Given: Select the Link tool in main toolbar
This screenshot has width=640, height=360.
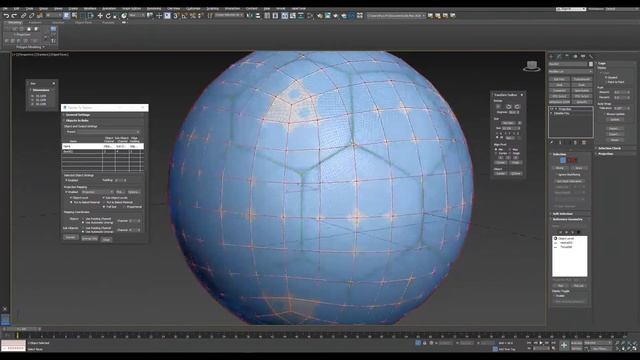Looking at the screenshot, I should point(23,16).
